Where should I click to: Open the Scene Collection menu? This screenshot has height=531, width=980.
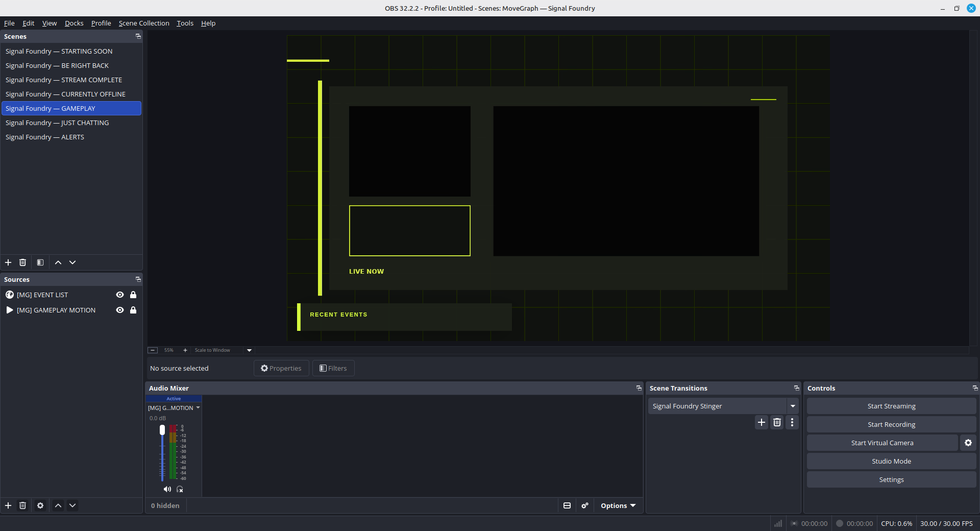pos(144,23)
